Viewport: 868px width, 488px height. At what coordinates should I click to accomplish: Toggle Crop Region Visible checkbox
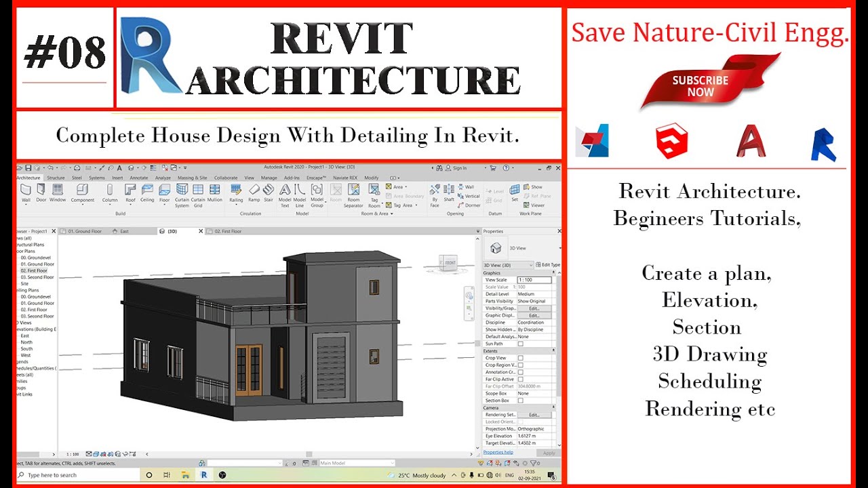tap(521, 365)
